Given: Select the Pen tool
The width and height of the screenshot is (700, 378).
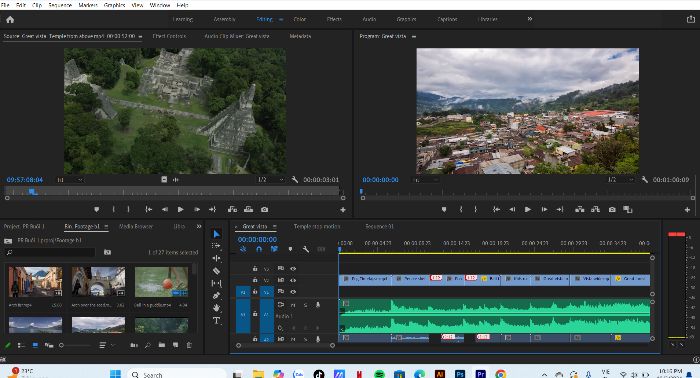Looking at the screenshot, I should pyautogui.click(x=216, y=295).
